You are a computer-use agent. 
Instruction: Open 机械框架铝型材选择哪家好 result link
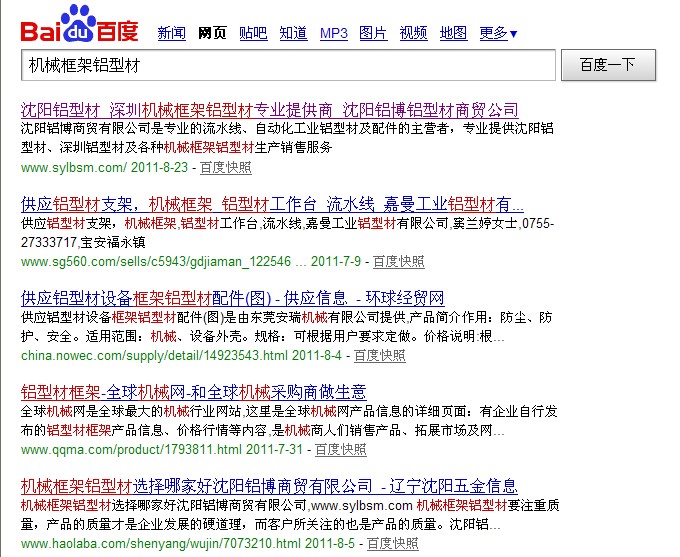point(268,486)
